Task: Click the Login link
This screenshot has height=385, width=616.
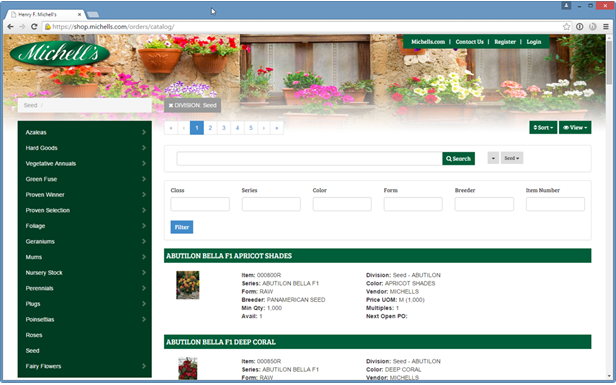Action: coord(534,42)
